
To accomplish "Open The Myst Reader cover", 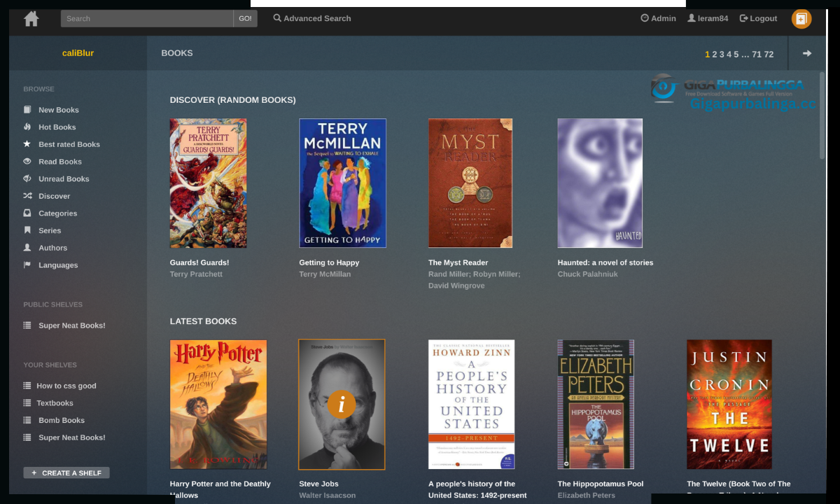I will click(x=470, y=183).
